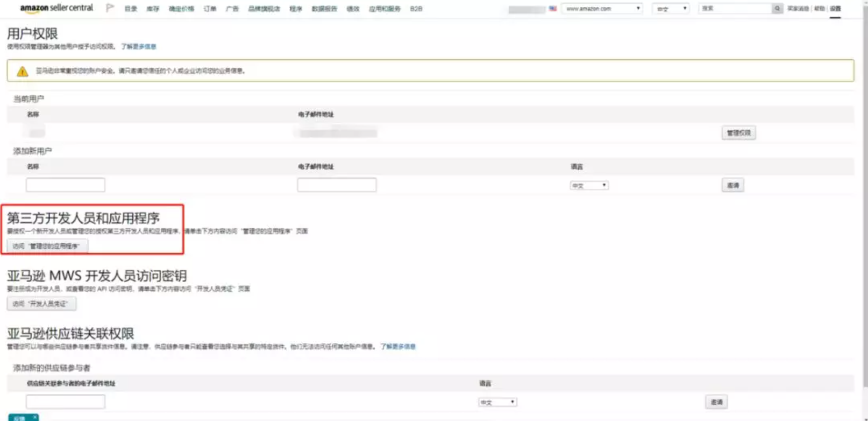Click the new user name input field
The width and height of the screenshot is (868, 421).
tap(66, 185)
